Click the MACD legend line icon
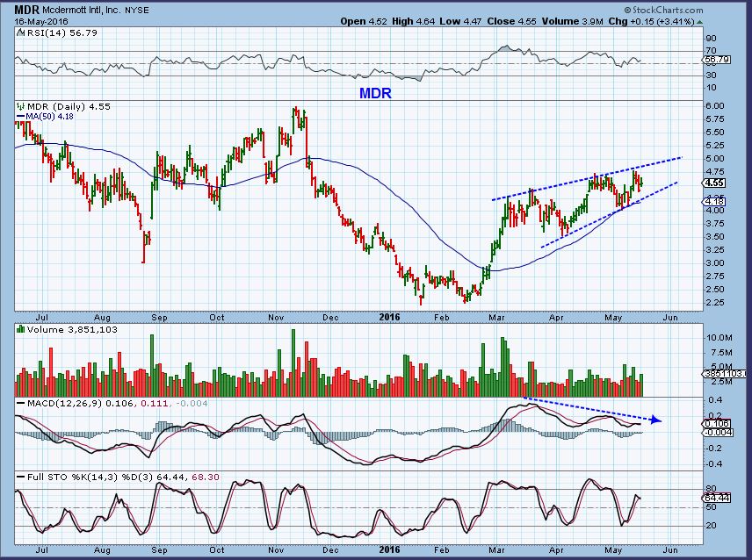752x560 pixels. tap(20, 404)
